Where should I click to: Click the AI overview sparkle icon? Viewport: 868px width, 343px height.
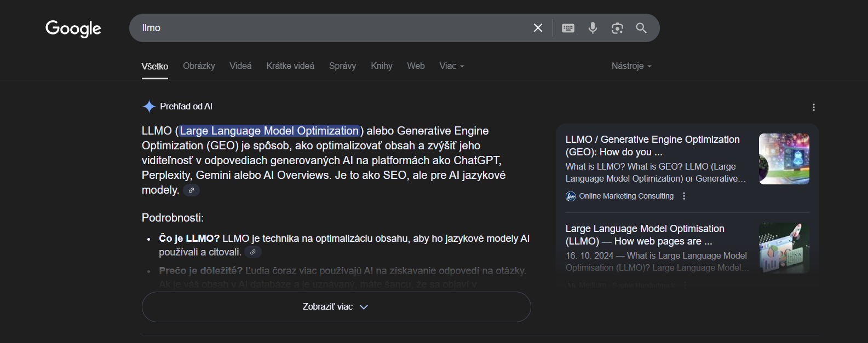[149, 106]
